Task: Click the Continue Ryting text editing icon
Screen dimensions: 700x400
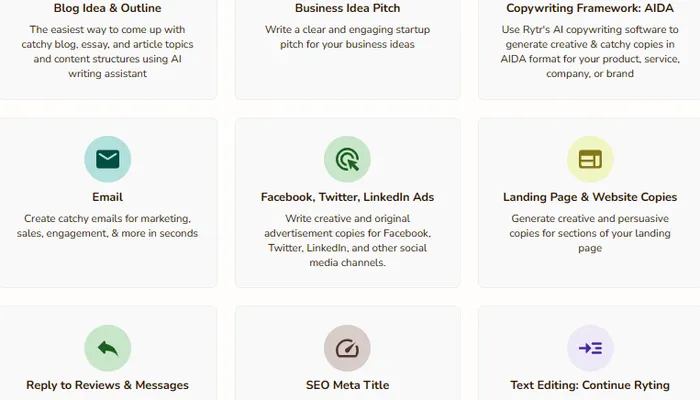Action: [590, 348]
